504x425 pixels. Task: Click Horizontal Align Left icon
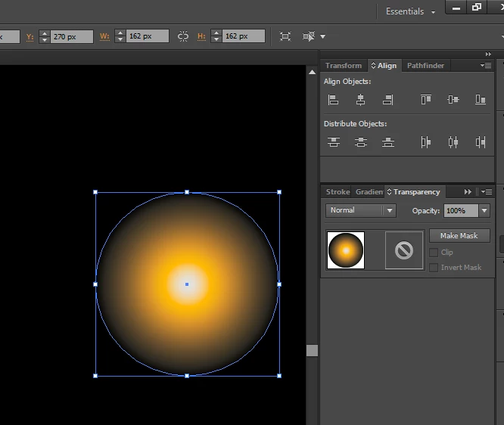click(x=333, y=99)
